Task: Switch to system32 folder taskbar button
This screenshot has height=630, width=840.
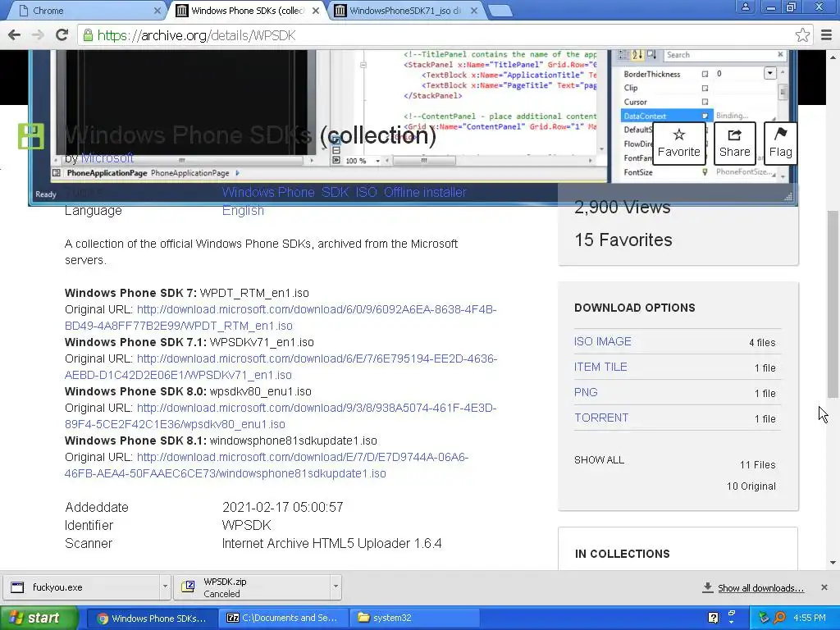Action: pyautogui.click(x=413, y=619)
